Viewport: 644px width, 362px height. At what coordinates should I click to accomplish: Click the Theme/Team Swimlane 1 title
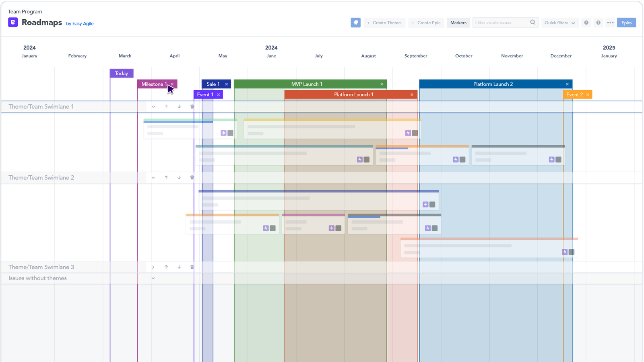tap(41, 107)
